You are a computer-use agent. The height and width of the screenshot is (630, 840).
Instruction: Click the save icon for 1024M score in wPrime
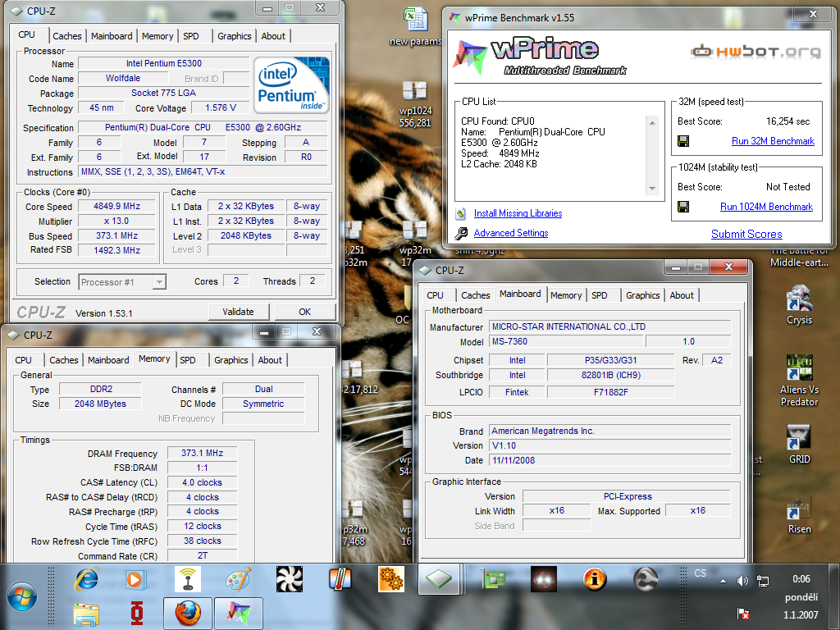coord(683,206)
